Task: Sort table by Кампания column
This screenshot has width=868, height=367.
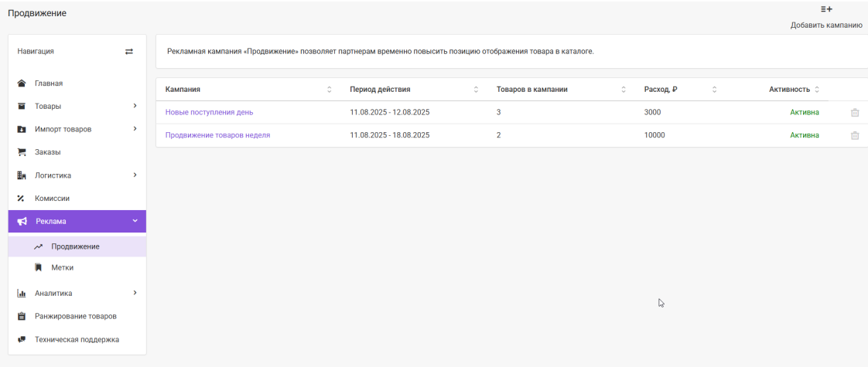Action: (x=330, y=90)
